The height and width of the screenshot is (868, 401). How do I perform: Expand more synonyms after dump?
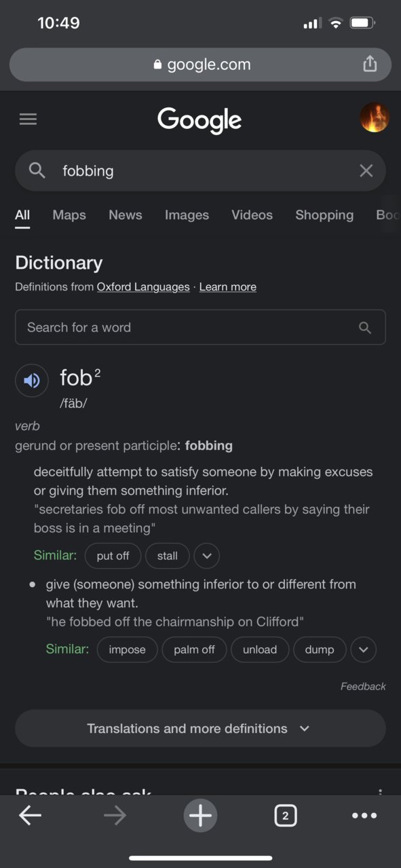click(364, 649)
